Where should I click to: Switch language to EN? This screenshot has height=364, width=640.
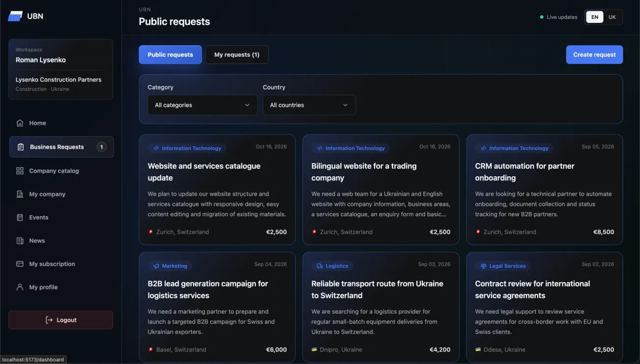(x=595, y=17)
